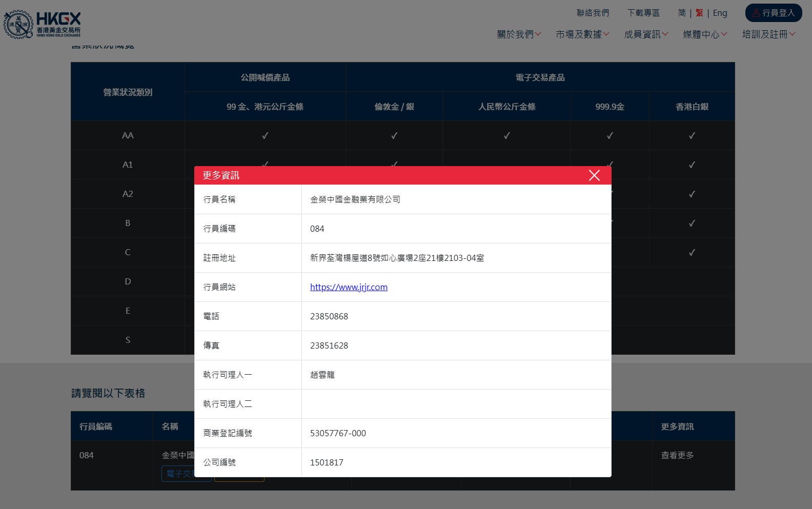Expand the 成員資訊 dropdown menu
Viewport: 812px width, 509px height.
coord(646,34)
